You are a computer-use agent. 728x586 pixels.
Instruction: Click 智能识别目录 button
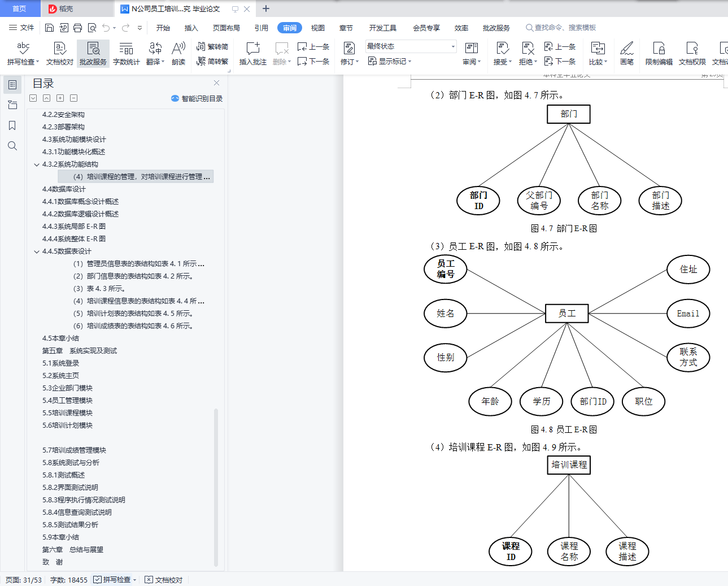197,98
